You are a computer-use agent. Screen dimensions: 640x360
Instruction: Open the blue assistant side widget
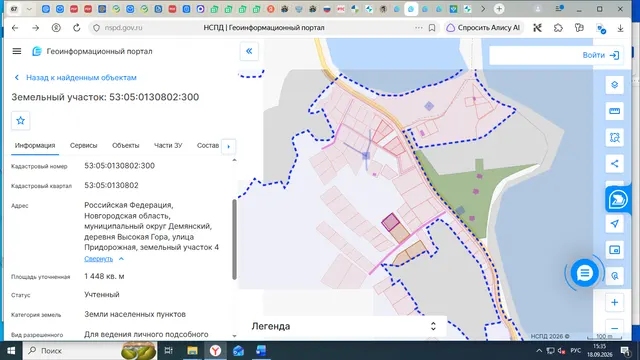pyautogui.click(x=618, y=200)
